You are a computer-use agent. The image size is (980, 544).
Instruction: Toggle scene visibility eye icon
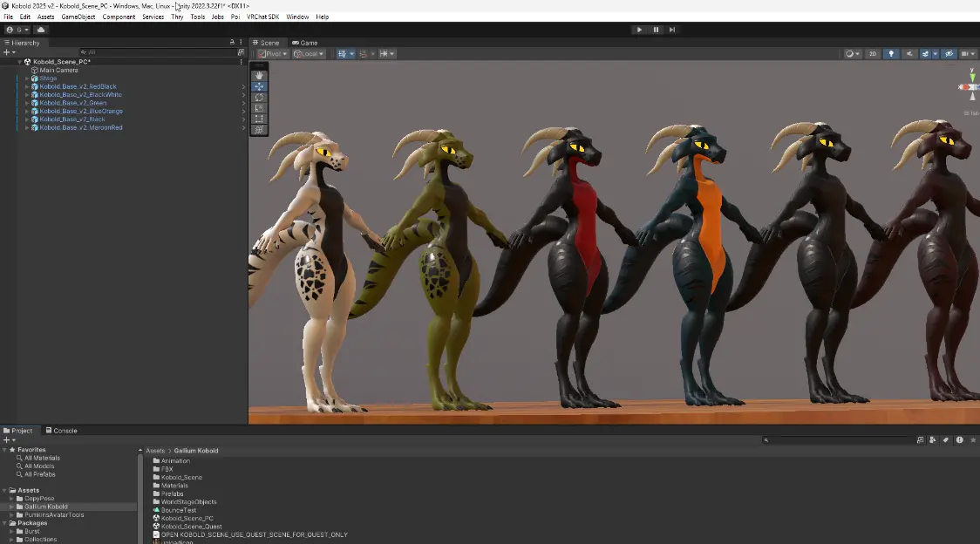coord(949,54)
